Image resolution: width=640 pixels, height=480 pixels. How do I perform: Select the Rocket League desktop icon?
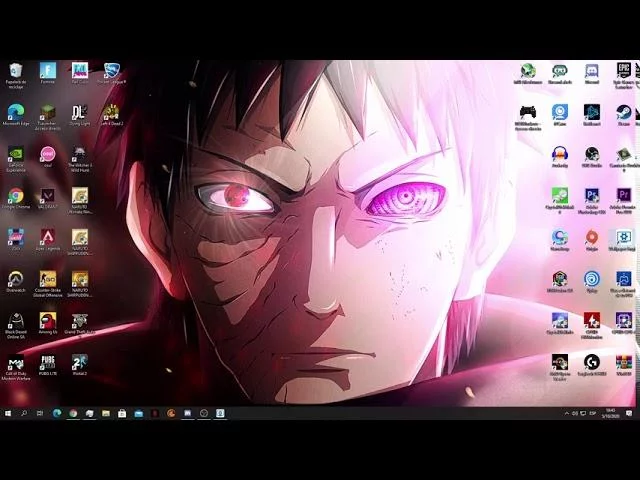[112, 73]
